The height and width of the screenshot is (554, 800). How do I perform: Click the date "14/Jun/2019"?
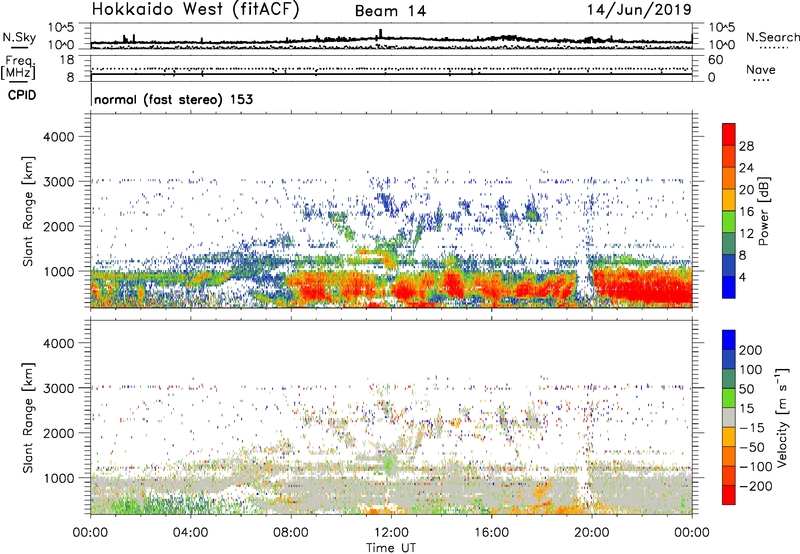tap(639, 9)
